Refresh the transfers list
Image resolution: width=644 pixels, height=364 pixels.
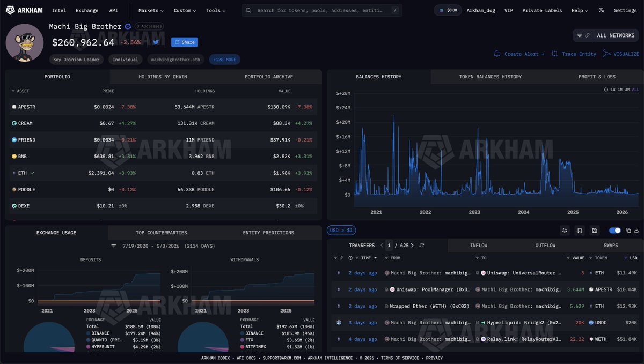422,246
